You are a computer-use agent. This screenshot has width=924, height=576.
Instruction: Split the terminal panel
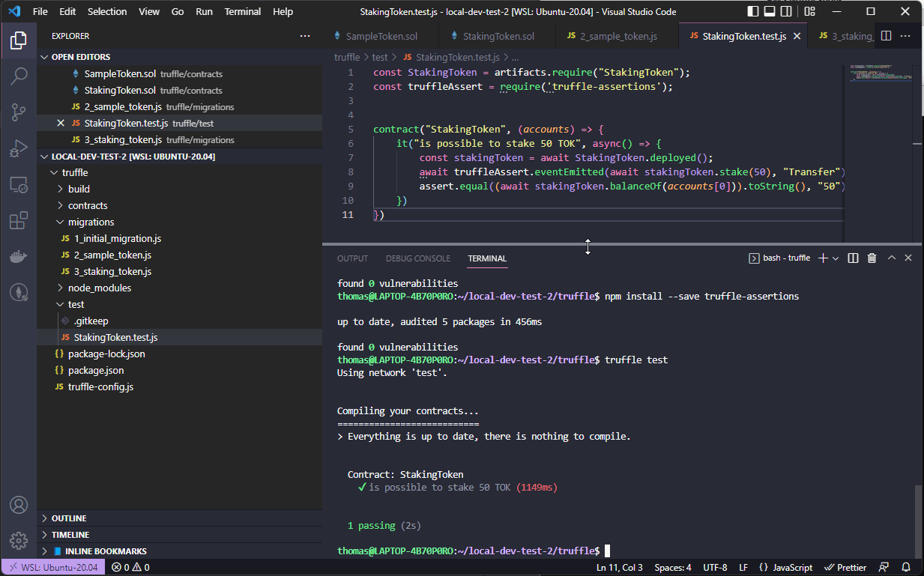853,258
